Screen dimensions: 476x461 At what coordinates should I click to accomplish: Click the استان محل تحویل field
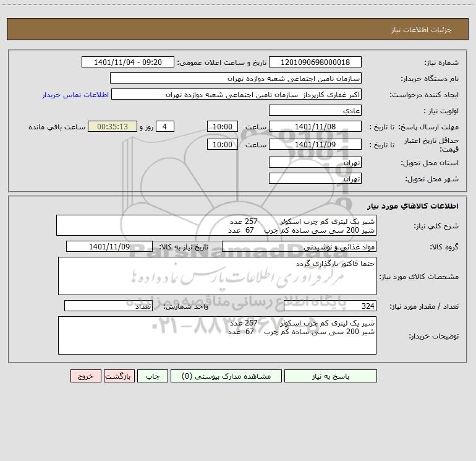click(x=315, y=162)
